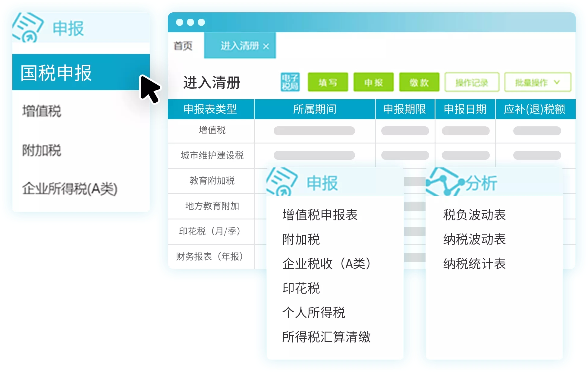Select the 城市维护建设税 row
Screen dimensions: 588x372
tap(371, 156)
